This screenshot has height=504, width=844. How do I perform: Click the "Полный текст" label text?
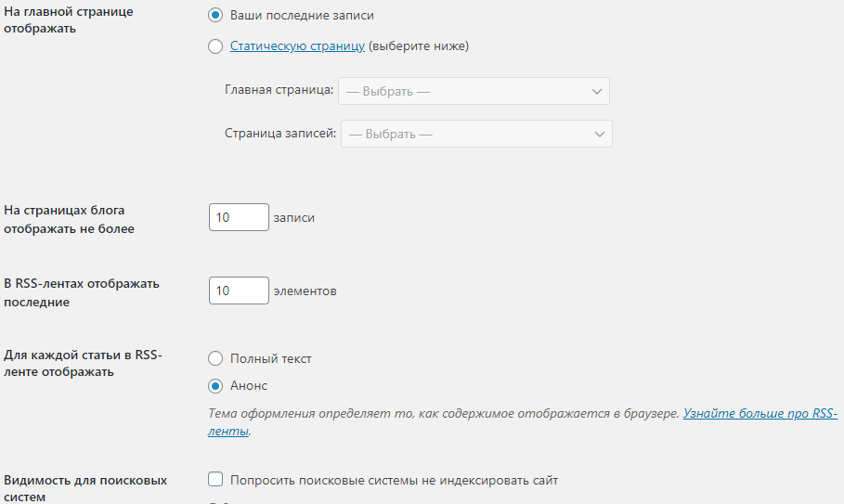click(271, 358)
